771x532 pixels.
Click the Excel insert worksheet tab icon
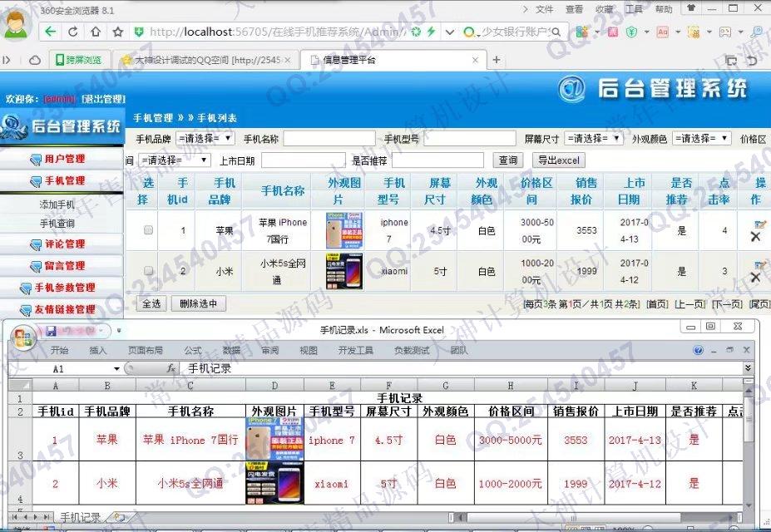coord(118,517)
